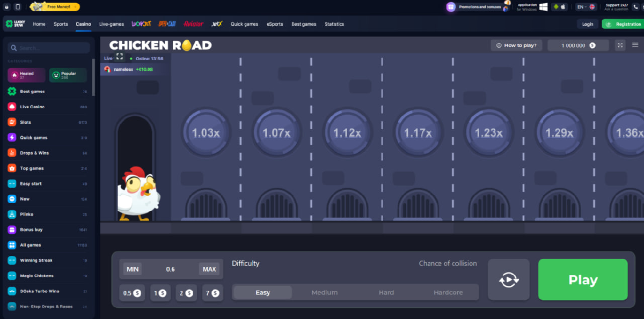The image size is (644, 319).
Task: Toggle the game fullscreen icon next to balance
Action: (x=620, y=45)
